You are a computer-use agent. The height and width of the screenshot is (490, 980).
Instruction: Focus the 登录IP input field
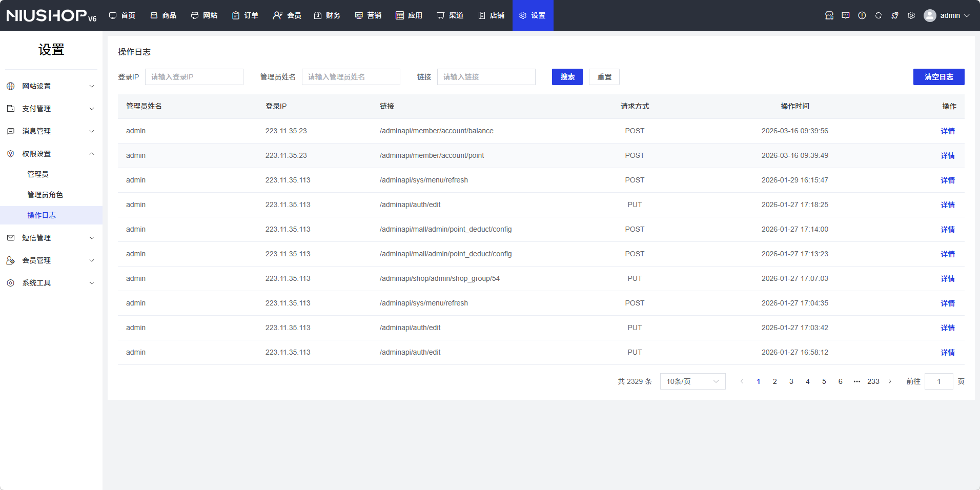point(194,77)
